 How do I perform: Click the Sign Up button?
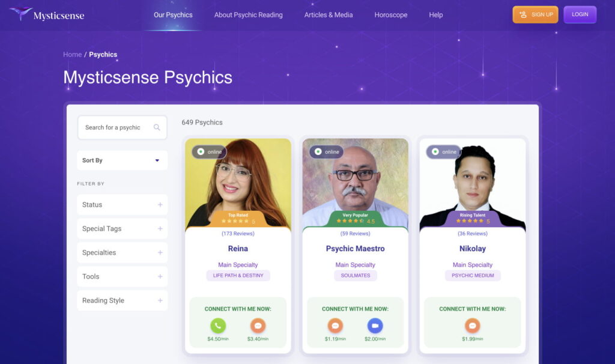[535, 14]
